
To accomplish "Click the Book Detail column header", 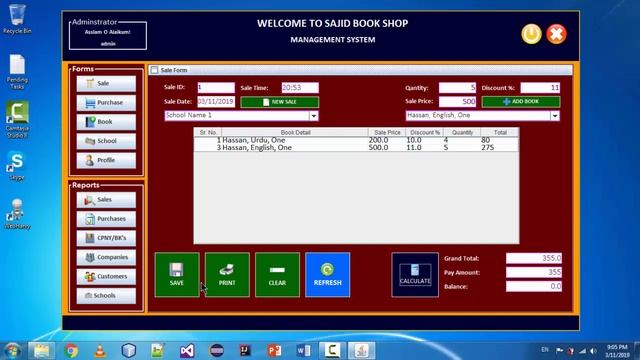I will (295, 132).
